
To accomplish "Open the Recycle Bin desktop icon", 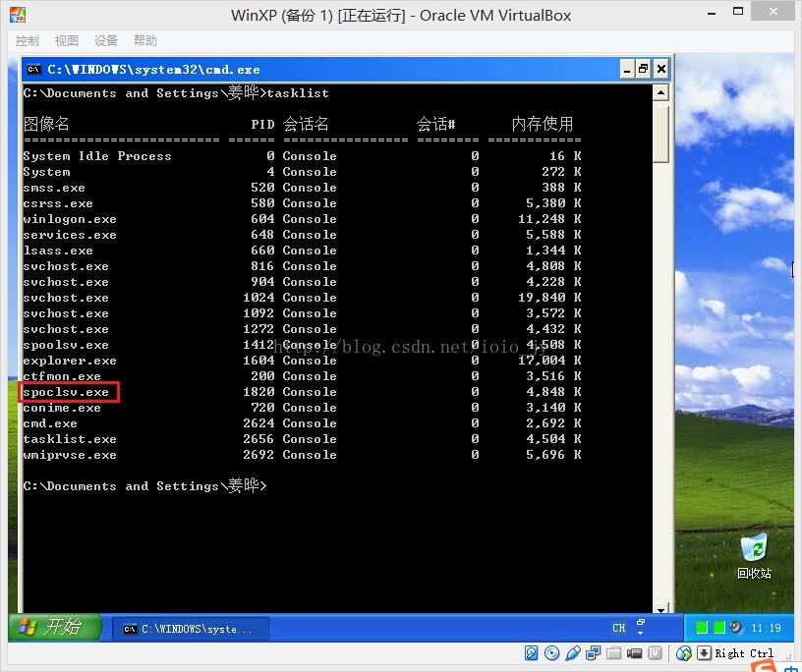I will 754,556.
